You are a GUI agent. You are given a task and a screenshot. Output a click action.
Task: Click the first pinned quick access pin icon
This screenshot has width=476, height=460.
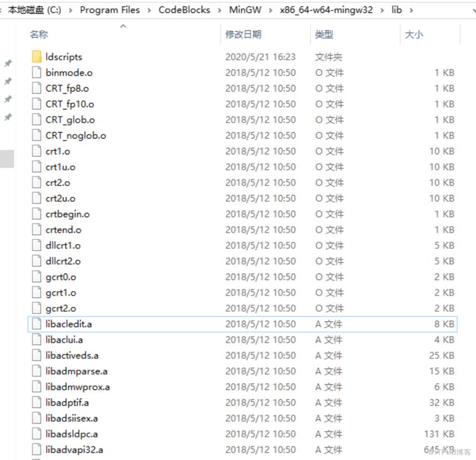pyautogui.click(x=8, y=64)
